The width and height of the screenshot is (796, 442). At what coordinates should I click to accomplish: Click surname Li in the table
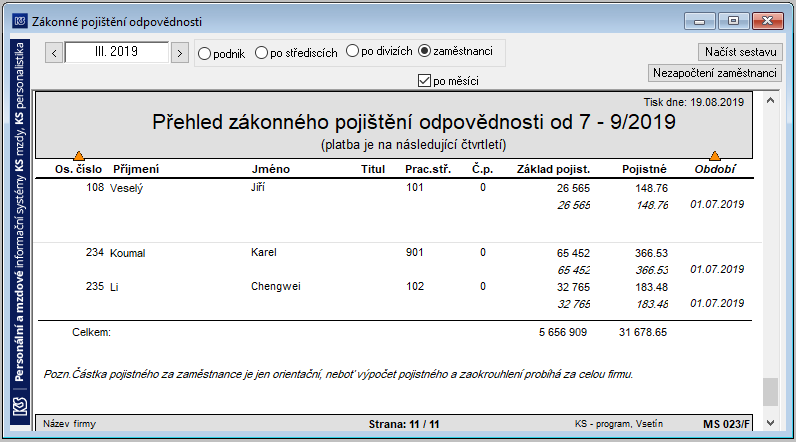point(114,287)
